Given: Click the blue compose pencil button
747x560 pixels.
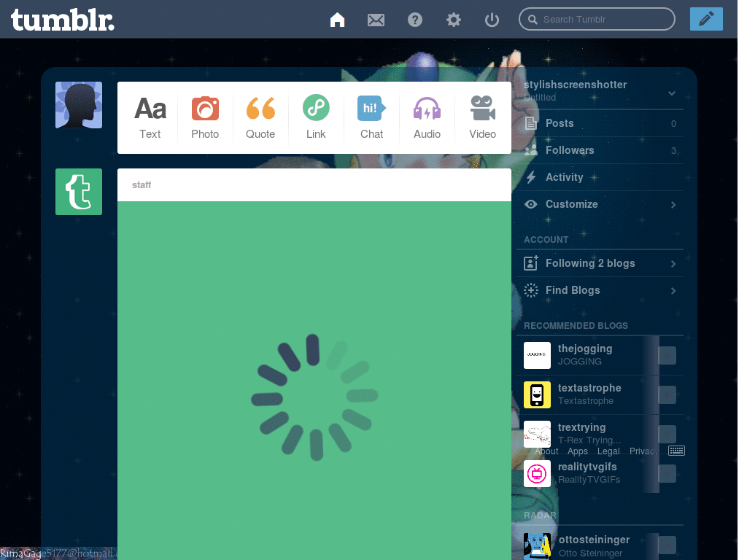Looking at the screenshot, I should 706,19.
